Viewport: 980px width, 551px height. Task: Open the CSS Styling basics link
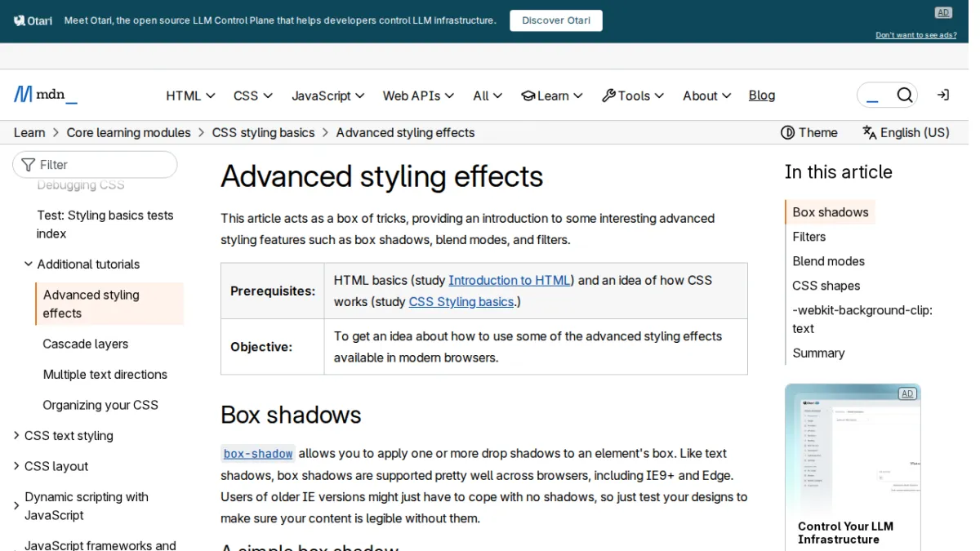[x=461, y=301]
